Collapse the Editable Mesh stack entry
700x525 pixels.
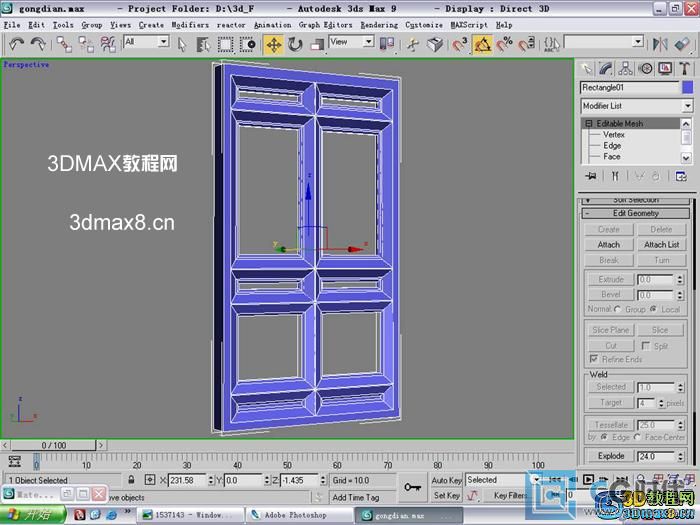point(588,123)
